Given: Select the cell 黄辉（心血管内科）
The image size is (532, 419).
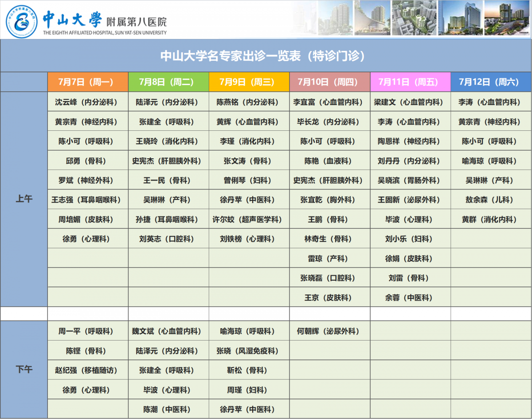Looking at the screenshot, I should point(249,121).
